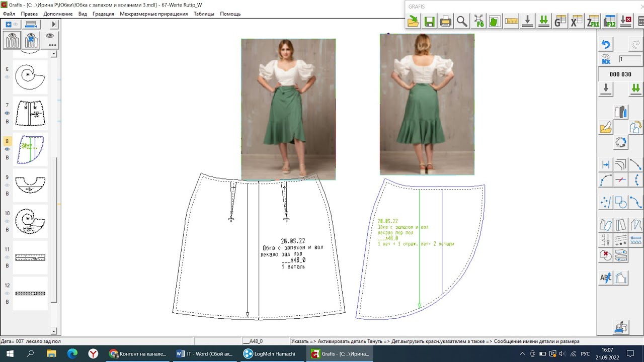The width and height of the screenshot is (644, 362).
Task: Click the step count input field showing 1
Action: 629,59
